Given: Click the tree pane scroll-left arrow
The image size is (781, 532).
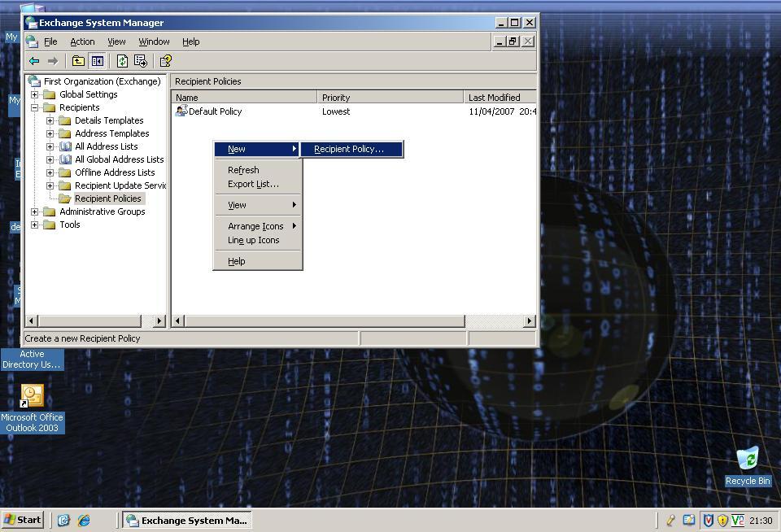Looking at the screenshot, I should coord(32,321).
